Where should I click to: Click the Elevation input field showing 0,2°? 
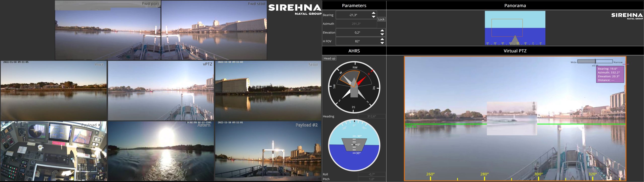pos(357,32)
